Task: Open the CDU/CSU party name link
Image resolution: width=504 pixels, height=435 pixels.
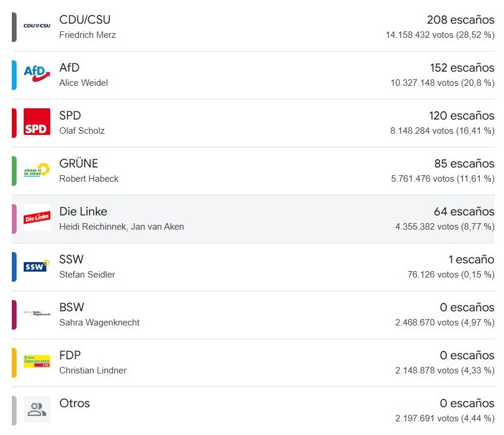Action: point(85,20)
